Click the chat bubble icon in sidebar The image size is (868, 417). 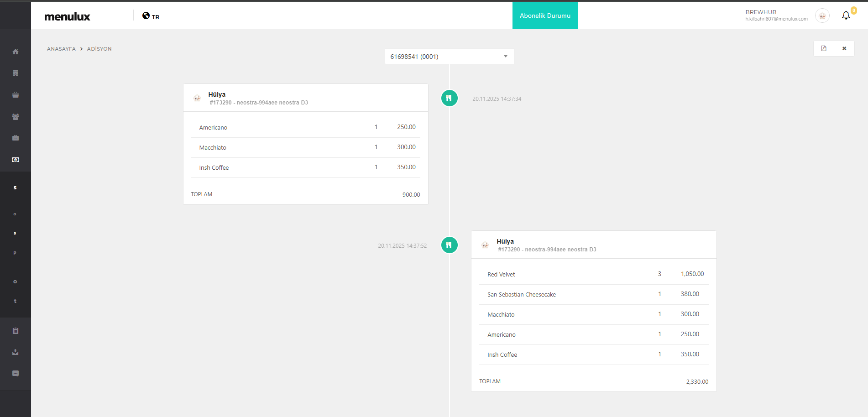click(16, 373)
